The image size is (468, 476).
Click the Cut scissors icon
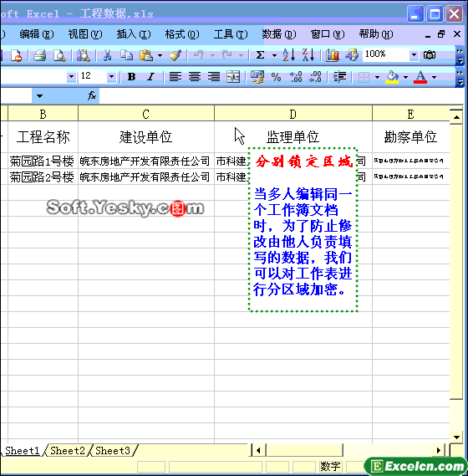[107, 55]
